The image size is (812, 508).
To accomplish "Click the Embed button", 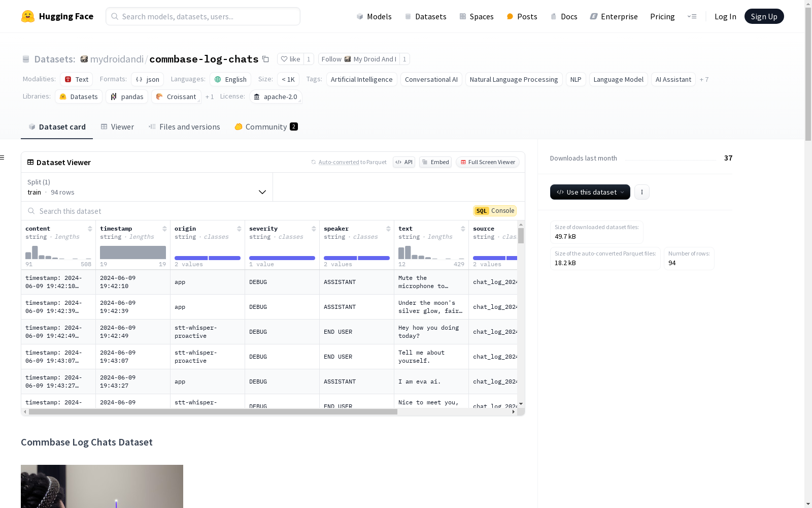I will [x=435, y=162].
